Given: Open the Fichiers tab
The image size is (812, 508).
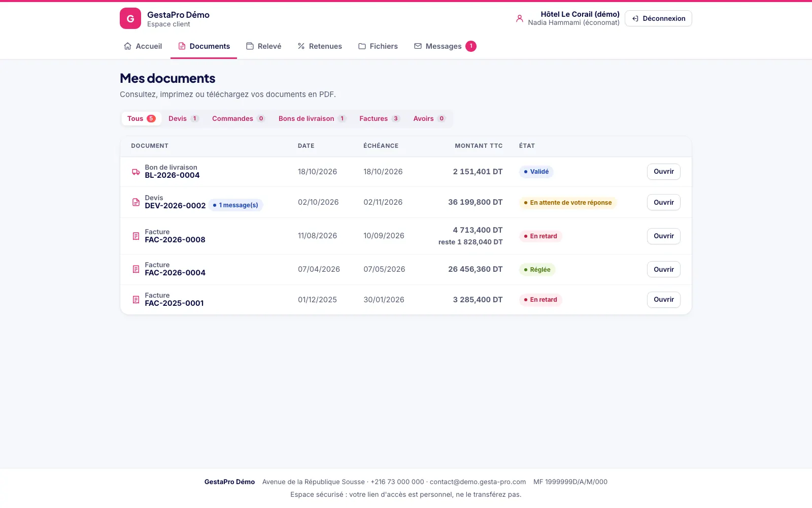Looking at the screenshot, I should pyautogui.click(x=378, y=46).
